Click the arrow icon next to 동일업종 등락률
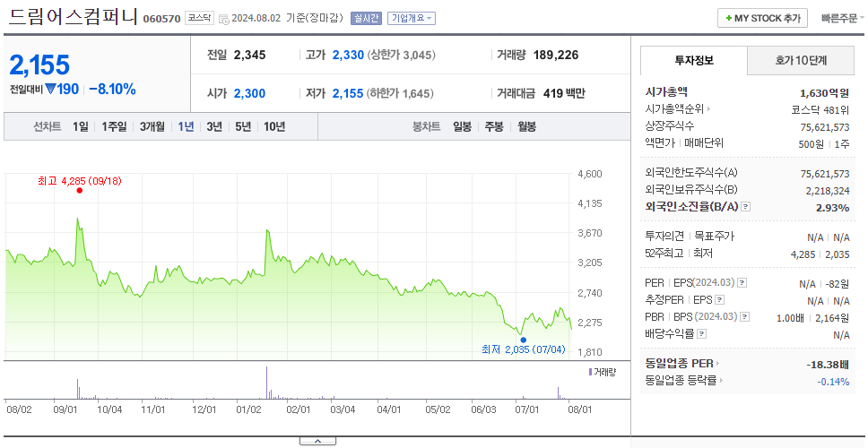868x448 pixels. coord(721,381)
